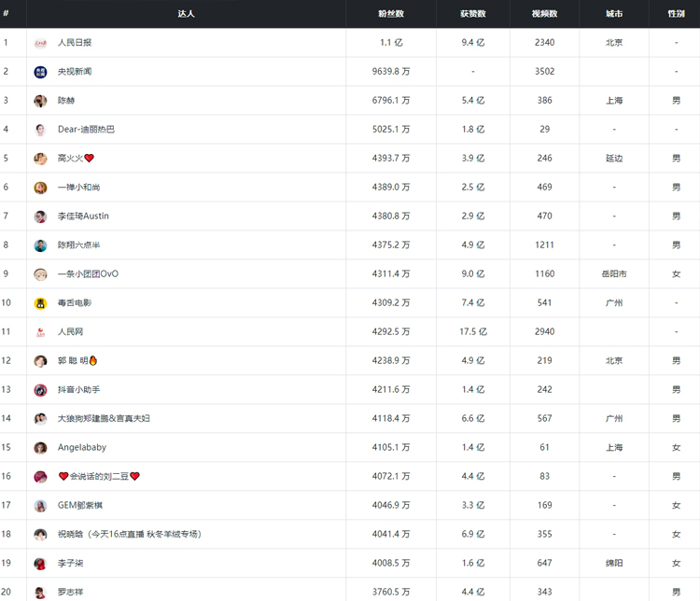Click the 高火火 avatar thumbnail
Image resolution: width=700 pixels, height=601 pixels.
[41, 159]
